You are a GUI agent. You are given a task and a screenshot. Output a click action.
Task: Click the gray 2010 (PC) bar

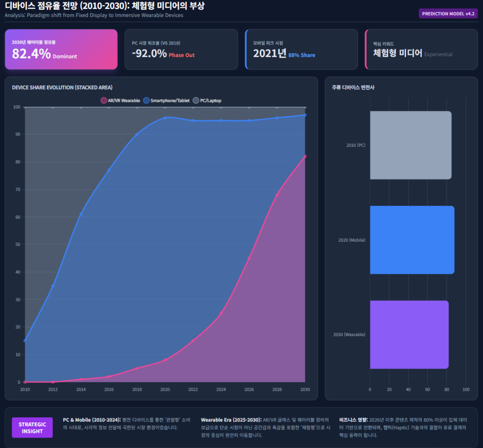(410, 145)
